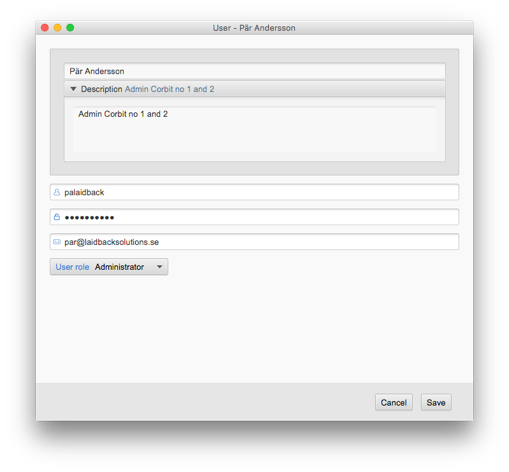Select Administrator in User role combo box
Viewport: 509px width, 472px height.
[119, 267]
